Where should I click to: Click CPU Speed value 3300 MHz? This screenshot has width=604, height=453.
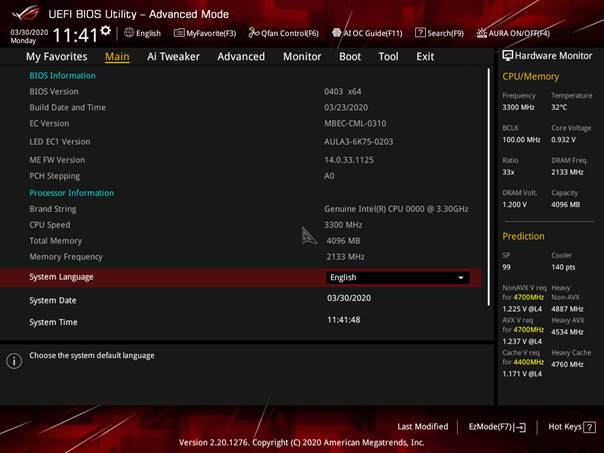tap(343, 225)
